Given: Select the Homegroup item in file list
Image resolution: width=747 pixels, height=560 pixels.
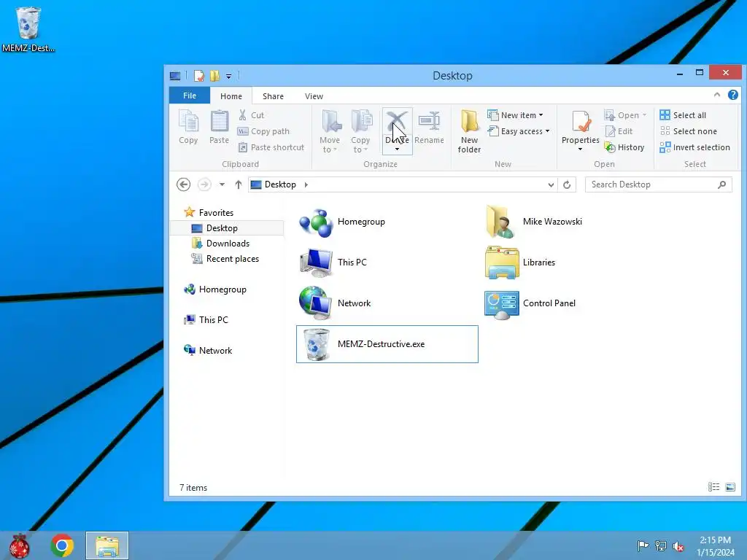Looking at the screenshot, I should (387, 222).
